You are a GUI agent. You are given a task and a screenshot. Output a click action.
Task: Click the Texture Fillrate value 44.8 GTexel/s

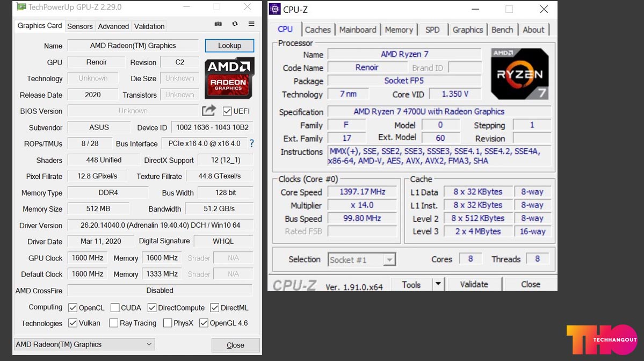219,176
